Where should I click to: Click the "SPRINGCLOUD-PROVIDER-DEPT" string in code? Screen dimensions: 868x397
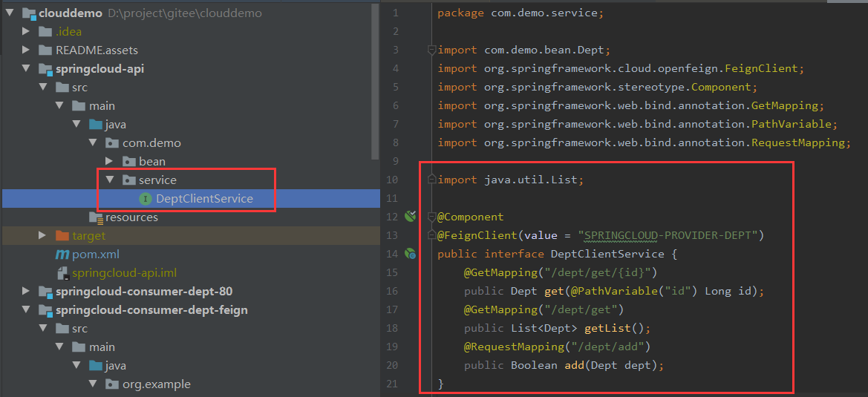click(668, 235)
